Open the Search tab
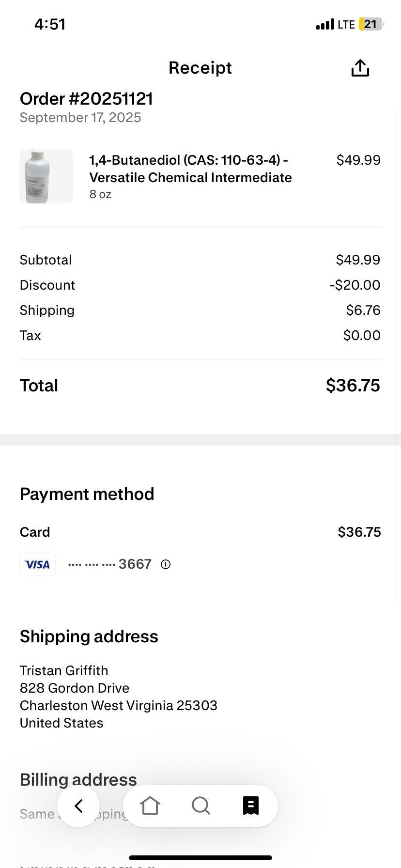401x868 pixels. [200, 806]
